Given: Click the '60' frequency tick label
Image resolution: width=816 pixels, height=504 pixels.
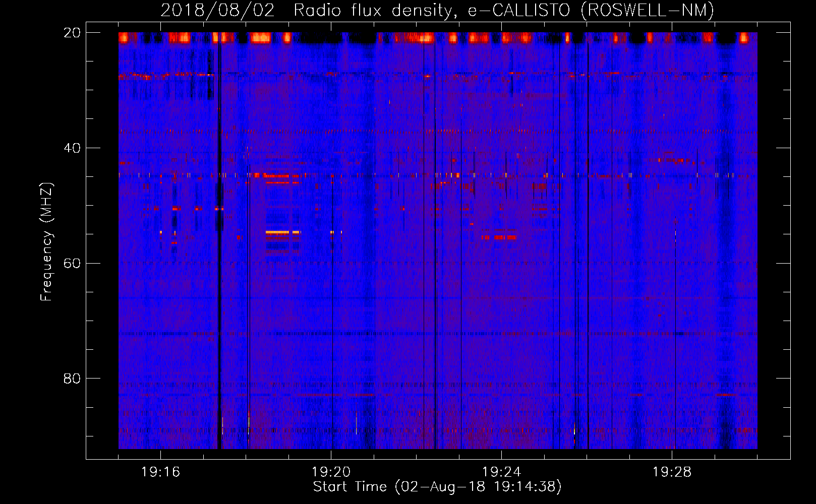Looking at the screenshot, I should (72, 263).
